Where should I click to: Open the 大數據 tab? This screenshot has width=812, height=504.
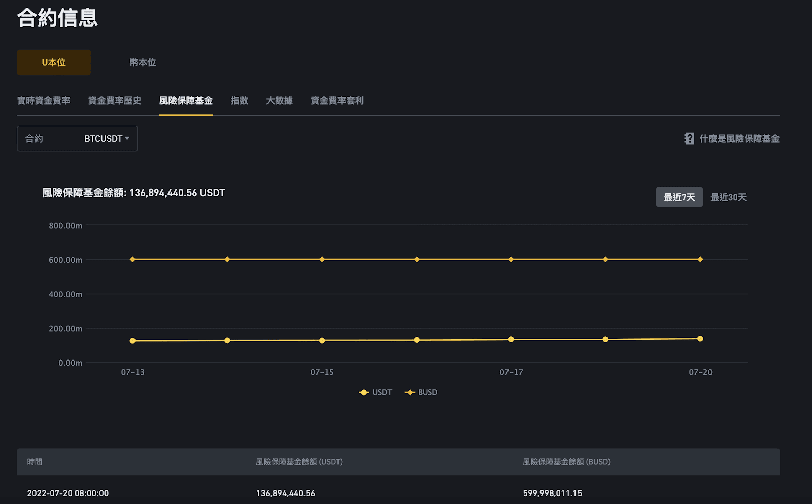(x=279, y=101)
